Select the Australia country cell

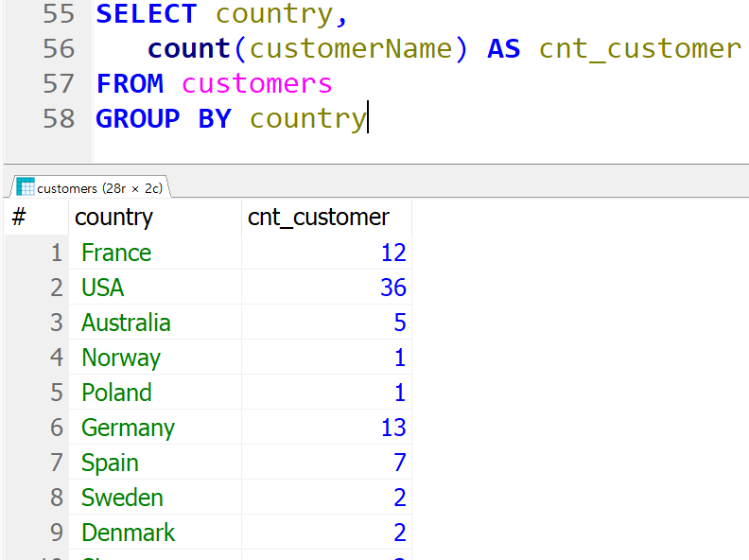coord(155,323)
